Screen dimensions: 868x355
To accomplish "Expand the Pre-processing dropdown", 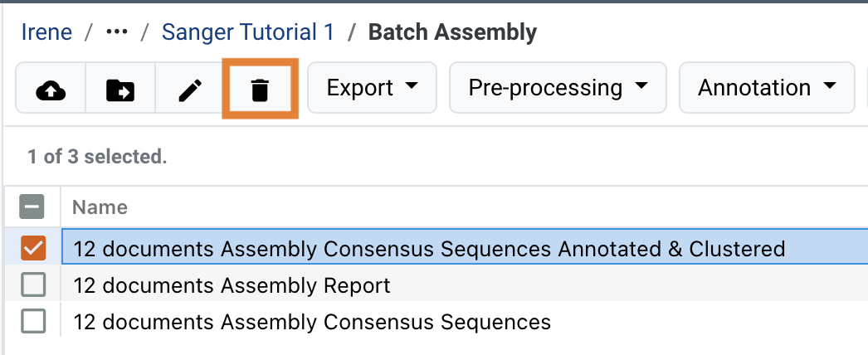I will (x=558, y=88).
